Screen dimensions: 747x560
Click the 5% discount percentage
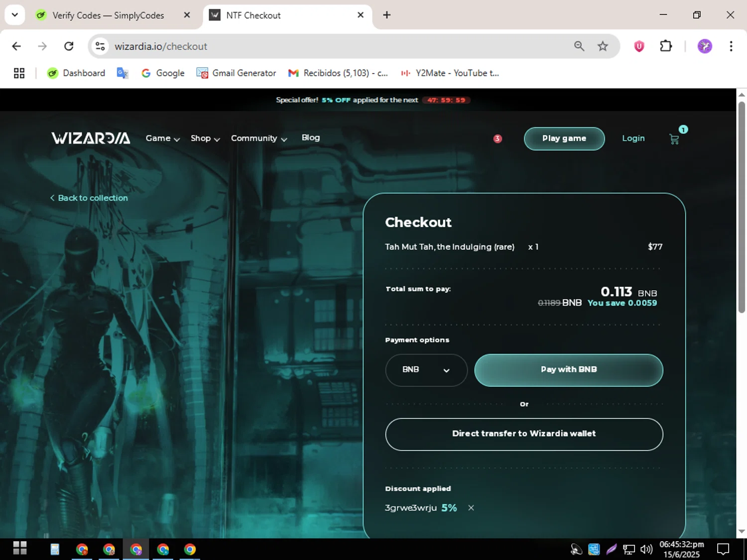[x=449, y=508]
